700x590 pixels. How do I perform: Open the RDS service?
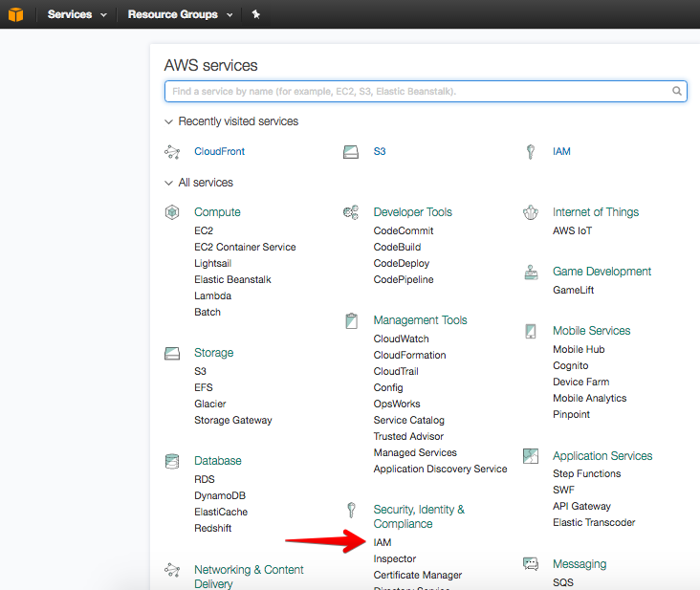point(205,479)
